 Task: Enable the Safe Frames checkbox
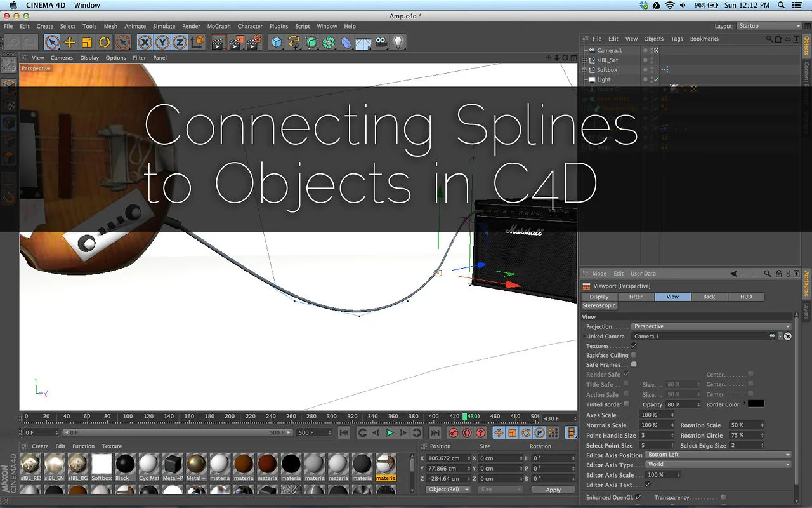634,364
